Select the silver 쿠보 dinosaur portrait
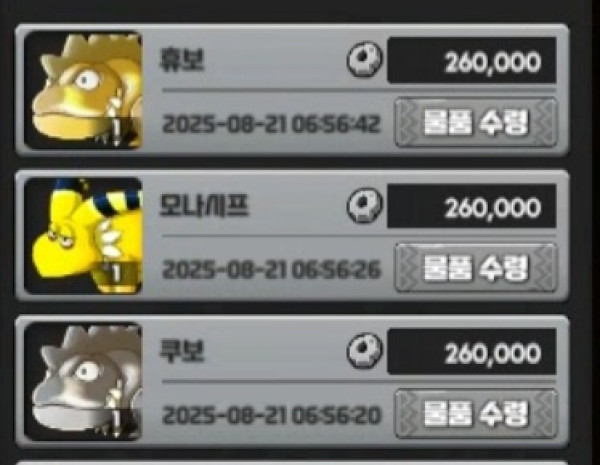The width and height of the screenshot is (600, 465). 83,382
